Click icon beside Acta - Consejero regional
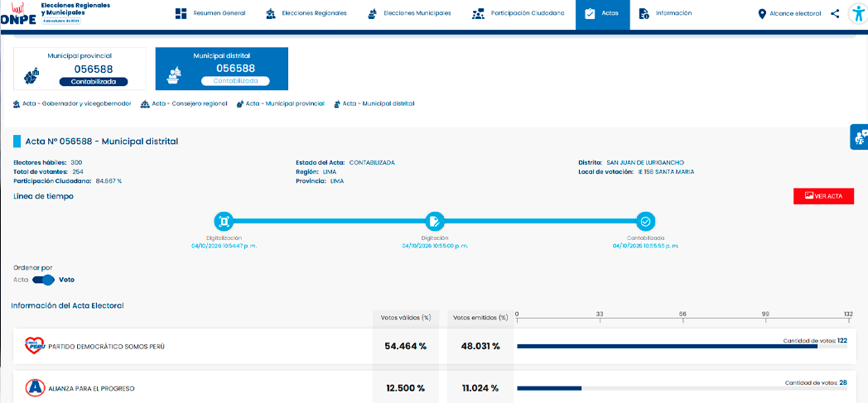 pyautogui.click(x=144, y=103)
